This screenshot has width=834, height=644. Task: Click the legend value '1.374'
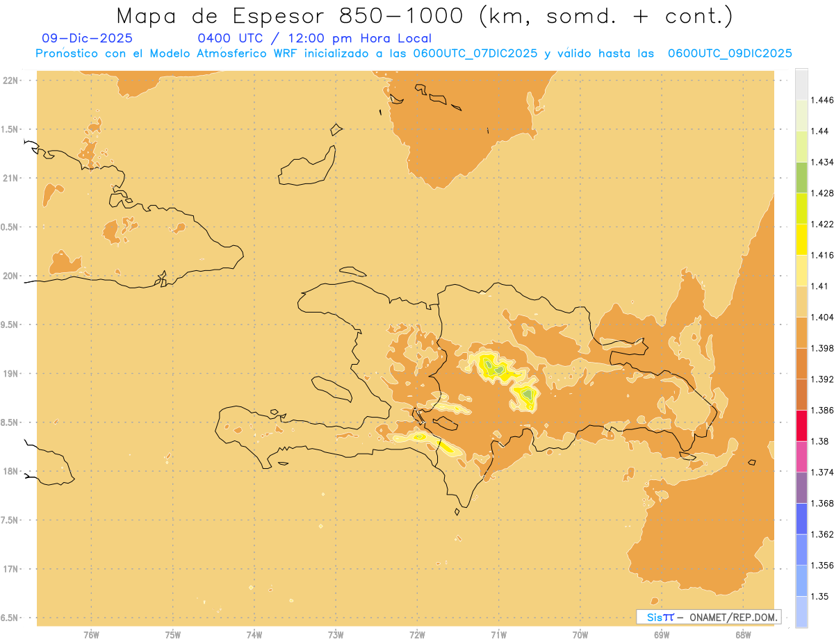[822, 472]
